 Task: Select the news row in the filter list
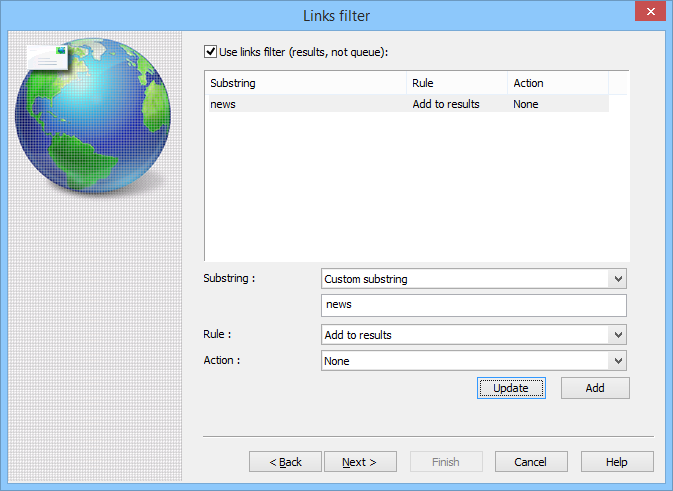(409, 104)
